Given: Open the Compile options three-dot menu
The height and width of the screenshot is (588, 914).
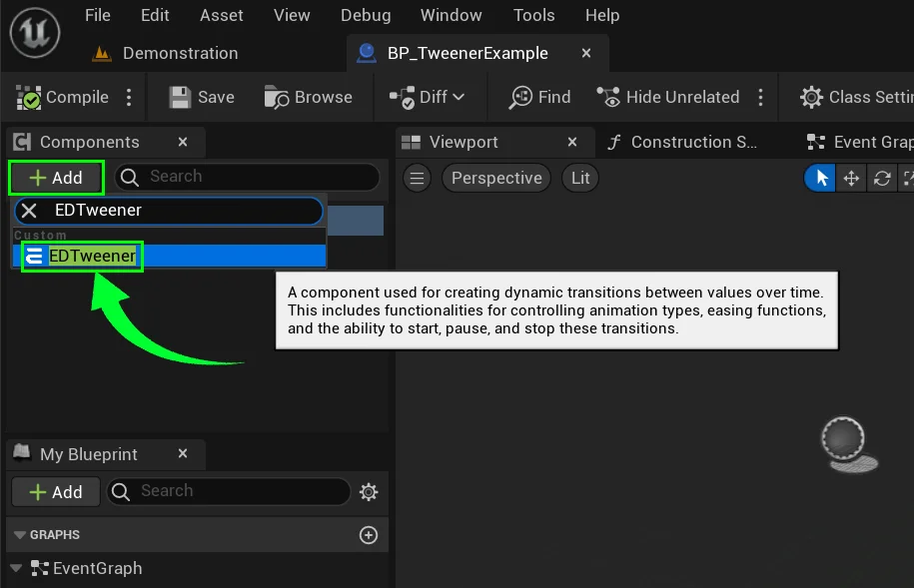Looking at the screenshot, I should pos(129,98).
